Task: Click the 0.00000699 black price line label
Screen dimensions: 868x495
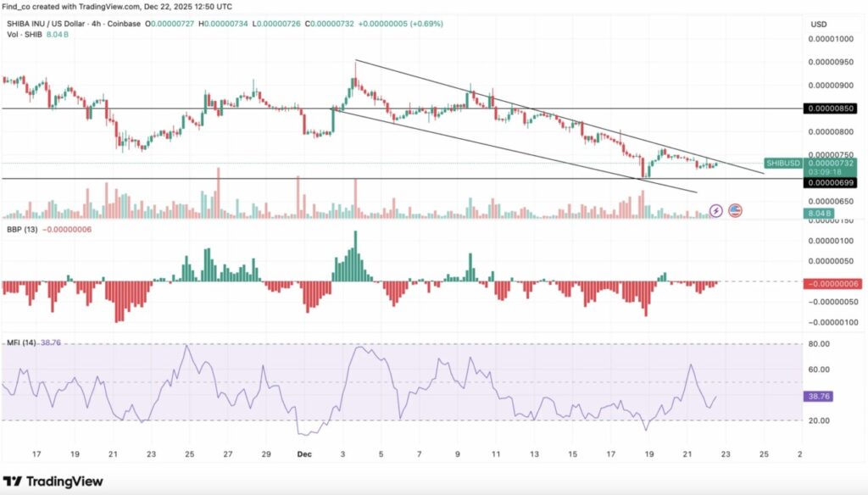Action: pyautogui.click(x=830, y=181)
